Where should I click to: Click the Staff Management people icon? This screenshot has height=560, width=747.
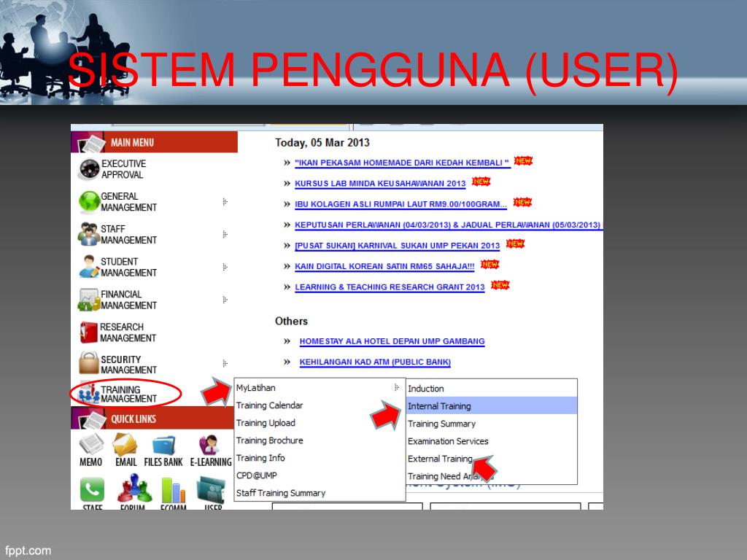[x=89, y=234]
